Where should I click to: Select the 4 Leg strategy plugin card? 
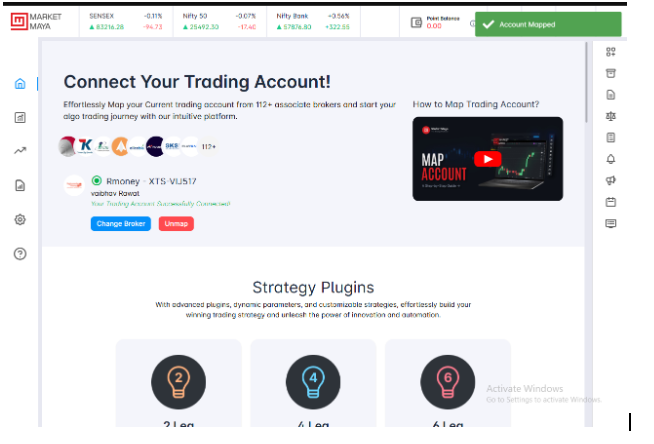[313, 383]
